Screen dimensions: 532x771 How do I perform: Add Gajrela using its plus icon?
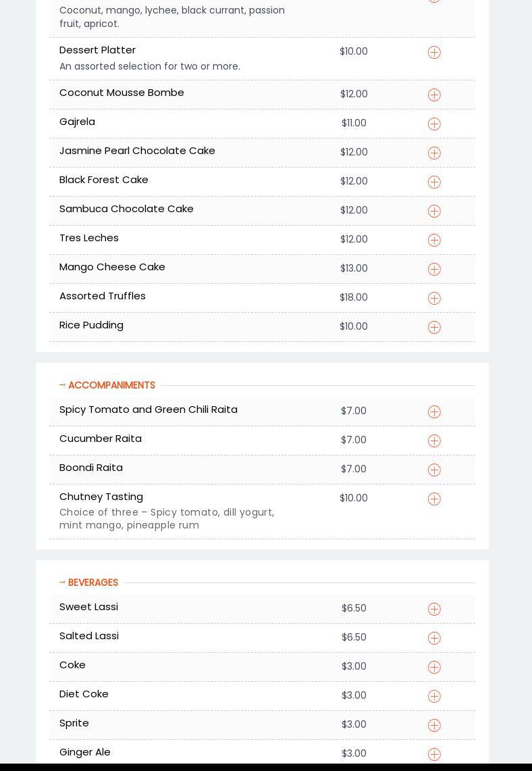point(434,124)
